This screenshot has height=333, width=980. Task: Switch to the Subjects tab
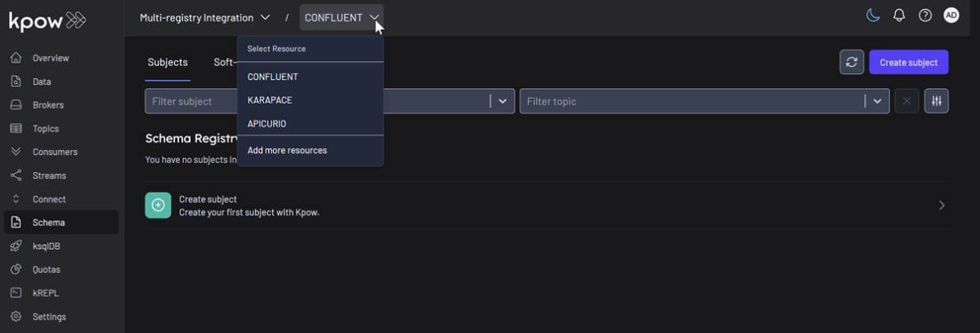tap(167, 63)
